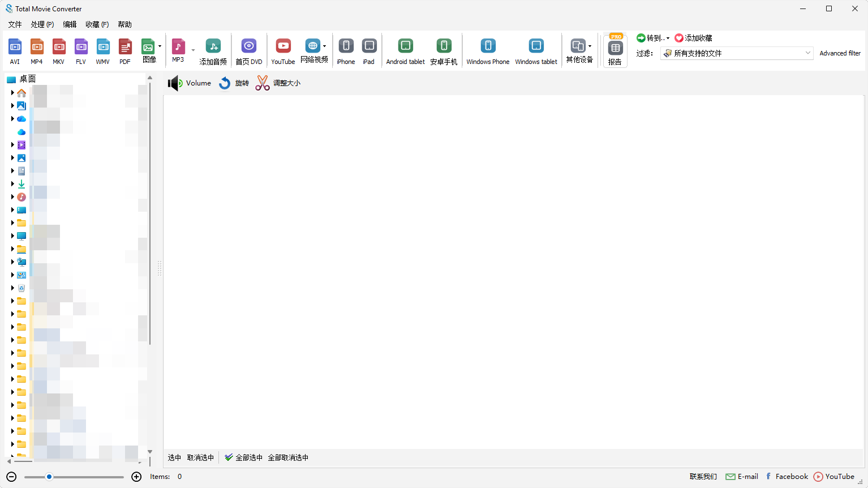Screen dimensions: 868x488
Task: Open the 报告 report tool
Action: 615,51
